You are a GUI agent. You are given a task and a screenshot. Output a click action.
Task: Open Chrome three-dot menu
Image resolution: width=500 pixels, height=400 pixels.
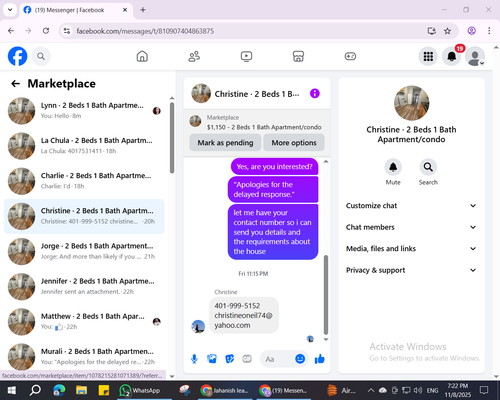(489, 31)
